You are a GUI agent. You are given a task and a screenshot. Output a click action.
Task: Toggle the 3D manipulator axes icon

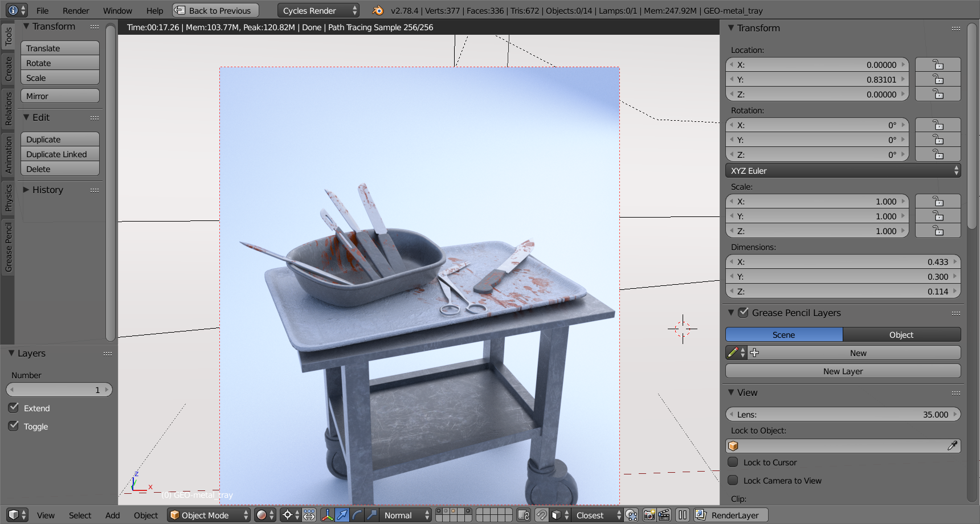(327, 515)
